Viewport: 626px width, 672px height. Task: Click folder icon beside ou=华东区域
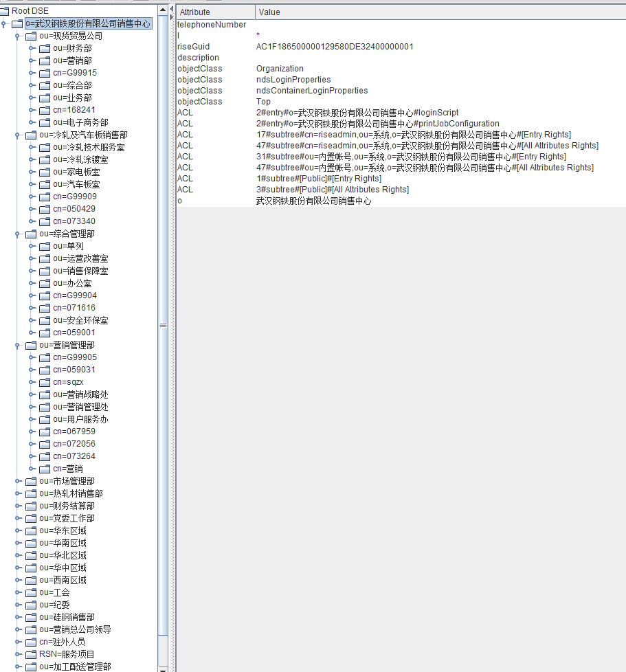tap(31, 531)
